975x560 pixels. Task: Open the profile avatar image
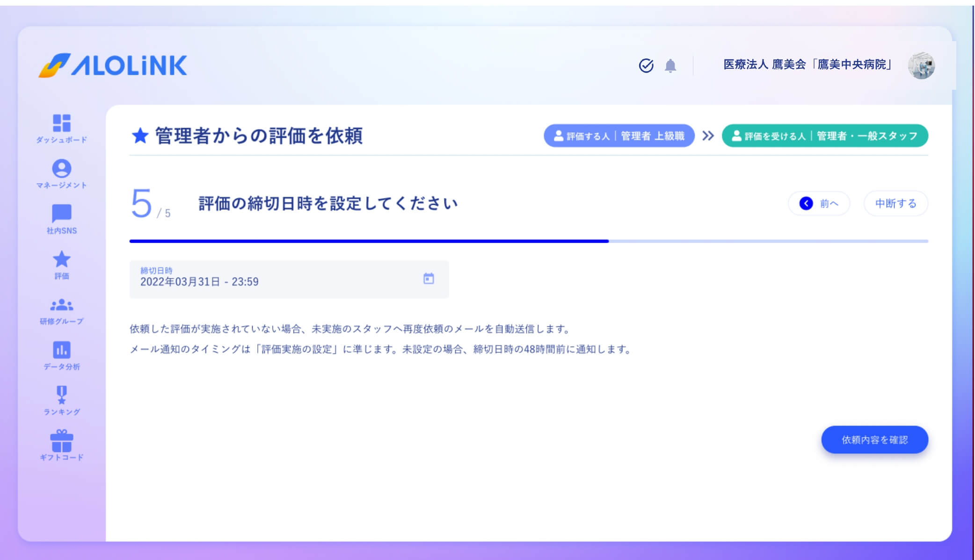click(921, 65)
